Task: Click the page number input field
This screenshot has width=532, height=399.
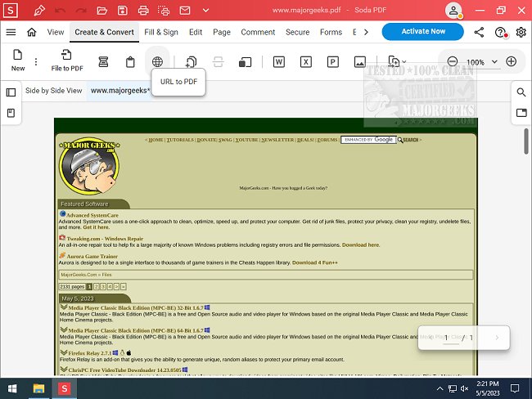Action: pyautogui.click(x=451, y=338)
